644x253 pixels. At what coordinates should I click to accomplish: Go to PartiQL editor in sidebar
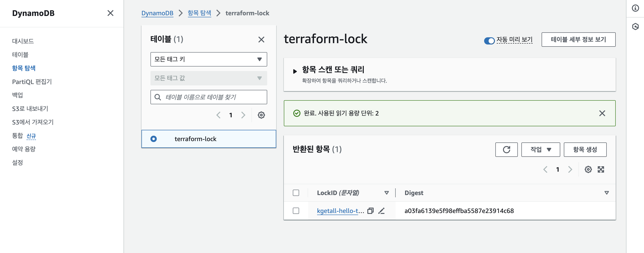[32, 82]
